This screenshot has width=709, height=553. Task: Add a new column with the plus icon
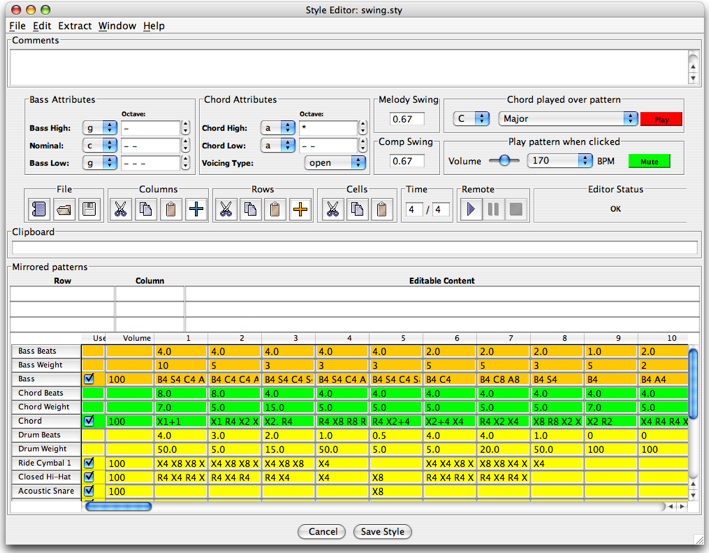(x=196, y=209)
